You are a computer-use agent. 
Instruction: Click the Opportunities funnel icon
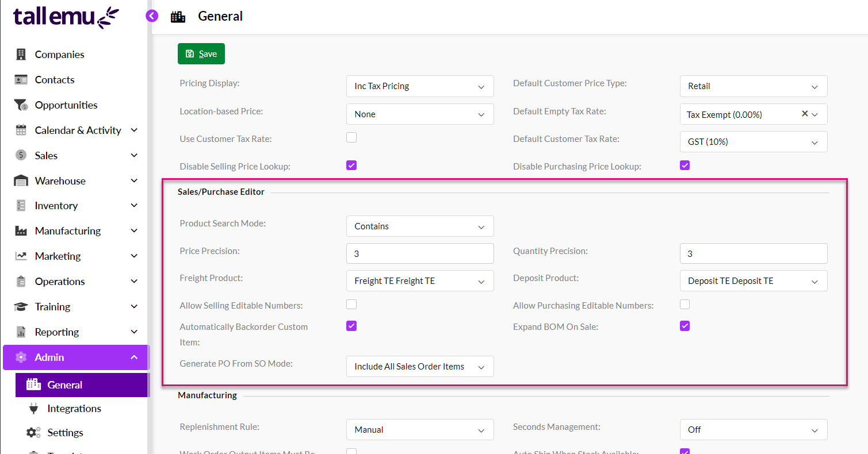point(21,105)
